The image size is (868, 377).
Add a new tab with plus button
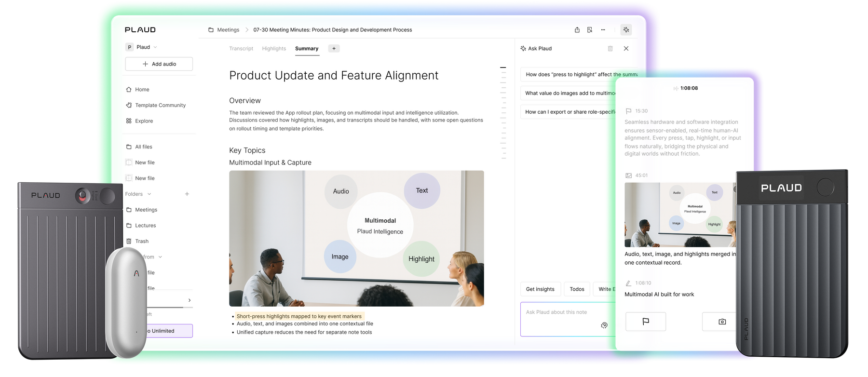pyautogui.click(x=334, y=49)
